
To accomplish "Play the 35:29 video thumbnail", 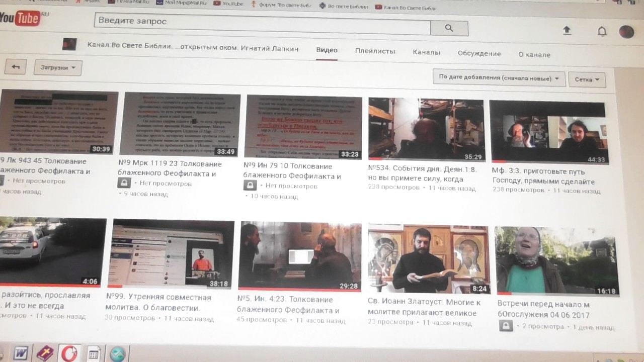I will pyautogui.click(x=426, y=130).
